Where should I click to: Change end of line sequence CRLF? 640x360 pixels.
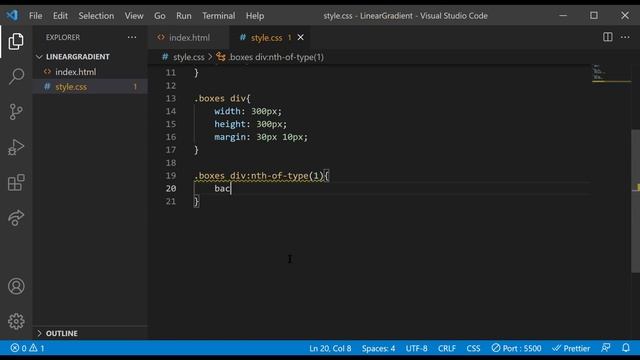(447, 348)
